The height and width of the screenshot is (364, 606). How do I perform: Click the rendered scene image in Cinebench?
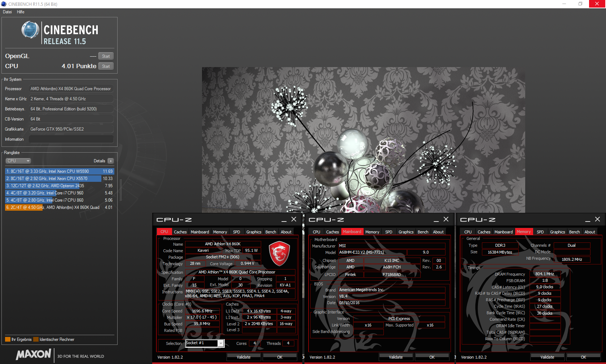pyautogui.click(x=363, y=140)
